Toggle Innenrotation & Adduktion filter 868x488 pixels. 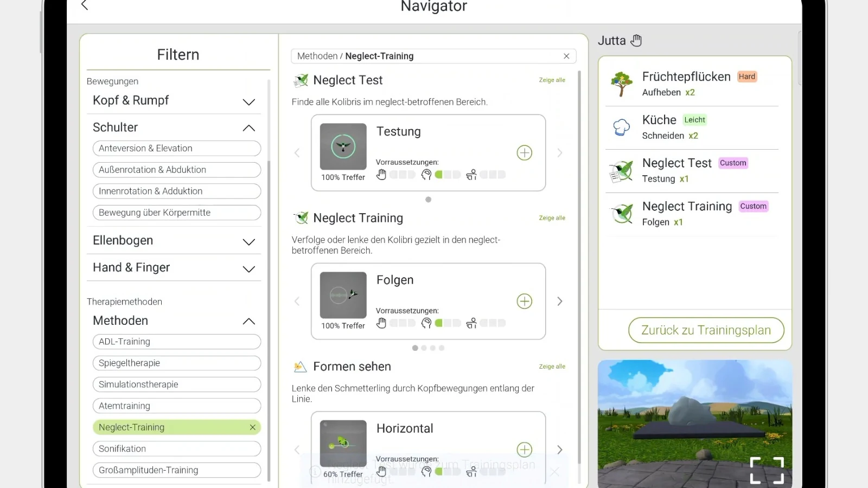tap(177, 191)
